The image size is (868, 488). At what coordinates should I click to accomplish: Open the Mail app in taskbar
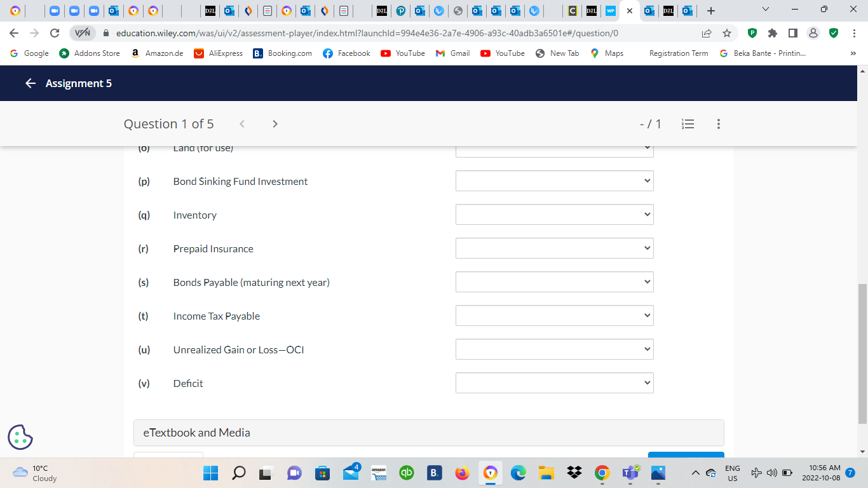[x=351, y=473]
